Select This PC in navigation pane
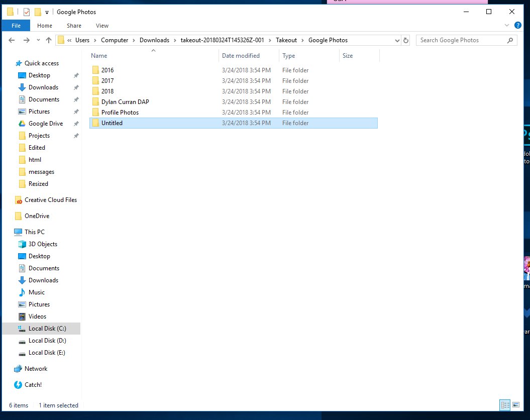The width and height of the screenshot is (530, 420). click(x=35, y=232)
